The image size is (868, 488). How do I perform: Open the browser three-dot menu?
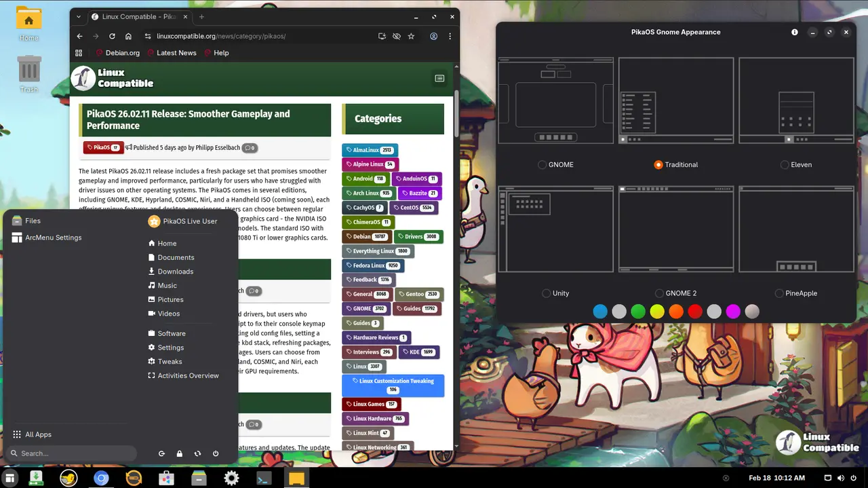(450, 36)
